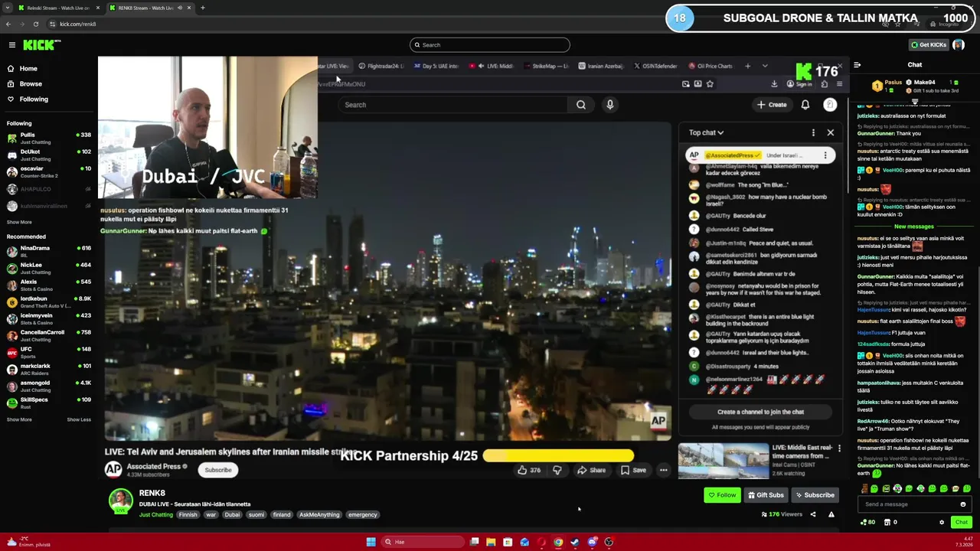Click YouTube Create button
This screenshot has height=551, width=980.
coord(772,105)
